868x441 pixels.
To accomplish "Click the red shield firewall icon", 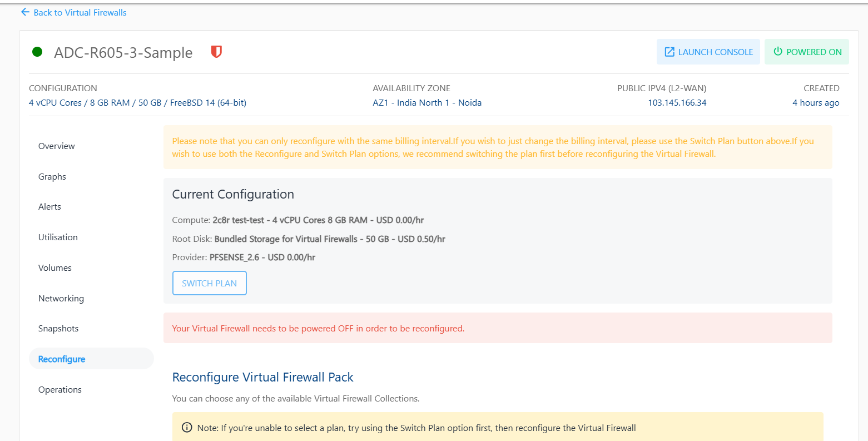I will (216, 52).
